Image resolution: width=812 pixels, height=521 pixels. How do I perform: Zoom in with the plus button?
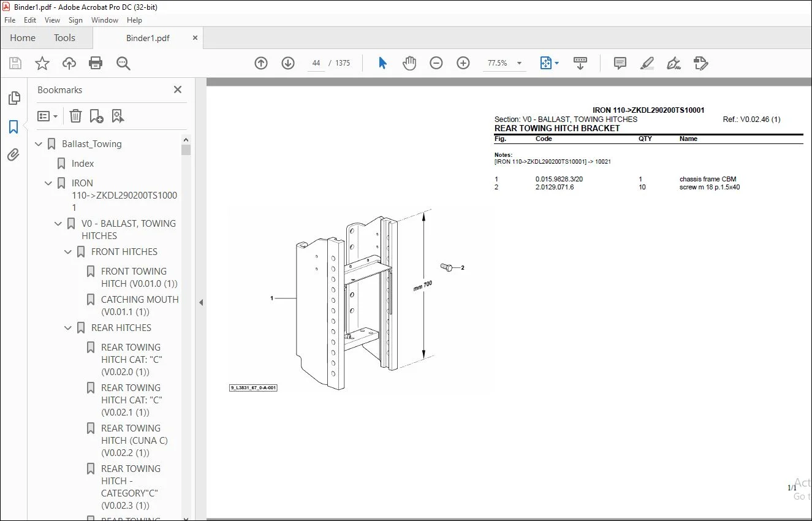463,63
